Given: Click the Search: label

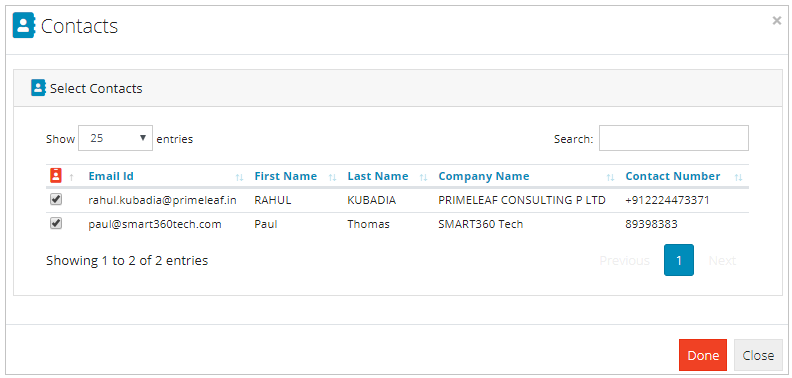Looking at the screenshot, I should click(573, 139).
